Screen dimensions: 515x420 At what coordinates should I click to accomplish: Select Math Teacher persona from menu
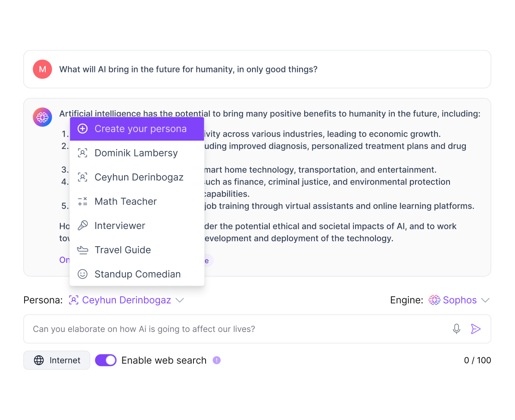tap(137, 201)
